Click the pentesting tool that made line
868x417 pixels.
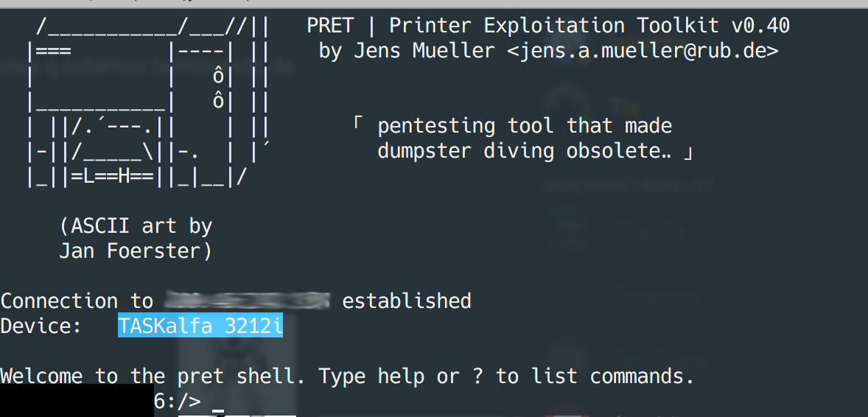525,126
